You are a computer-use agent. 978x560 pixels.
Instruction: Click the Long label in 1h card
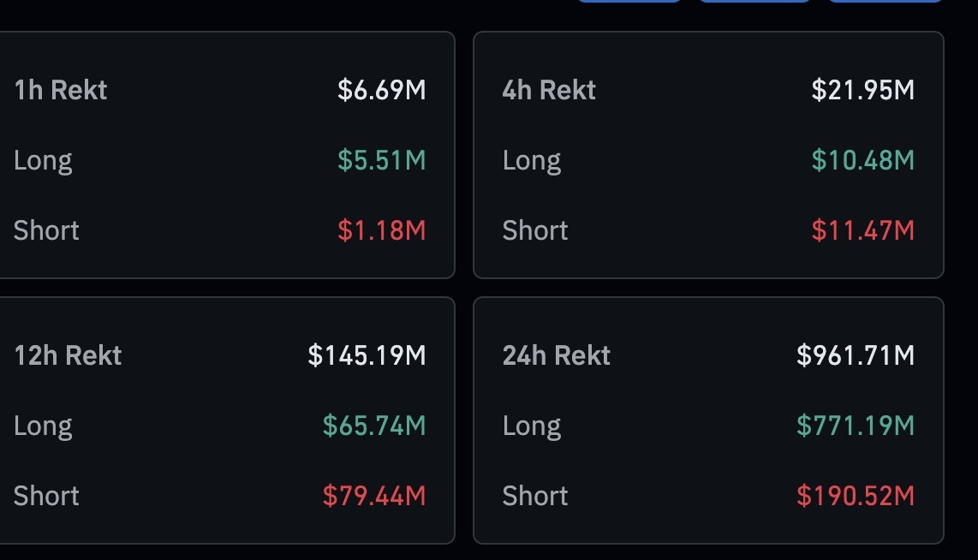coord(43,162)
